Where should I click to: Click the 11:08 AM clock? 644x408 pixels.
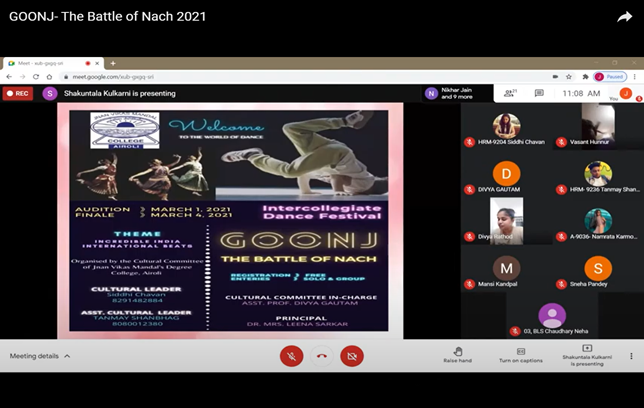pyautogui.click(x=581, y=94)
